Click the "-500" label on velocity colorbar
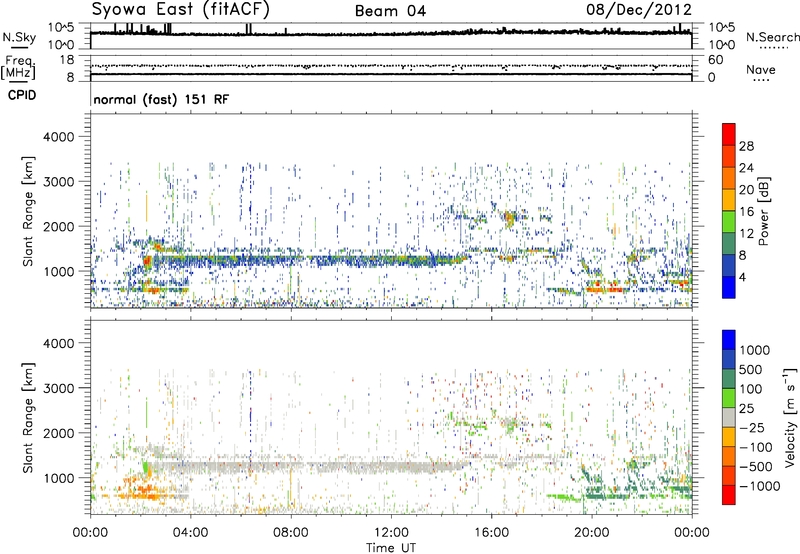The image size is (800, 554). [x=756, y=467]
